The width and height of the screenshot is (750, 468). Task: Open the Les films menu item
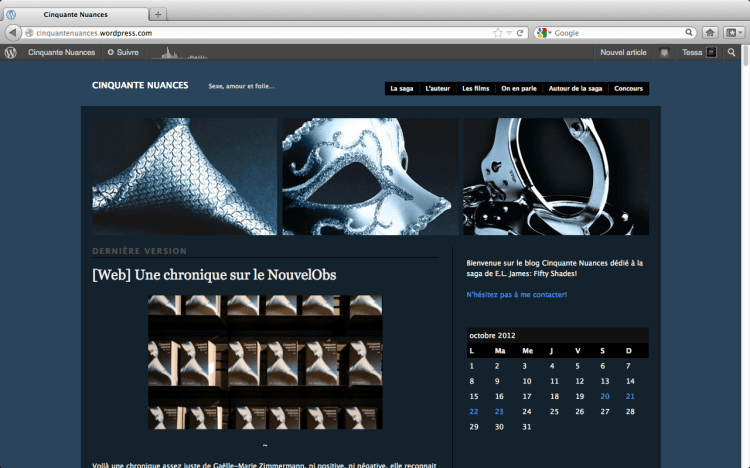click(x=475, y=89)
